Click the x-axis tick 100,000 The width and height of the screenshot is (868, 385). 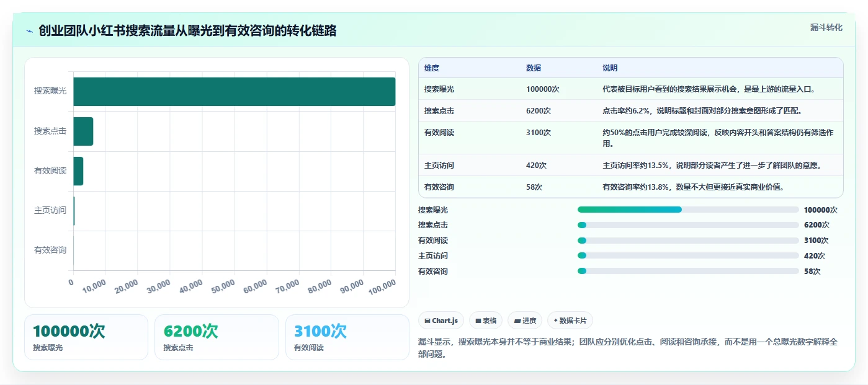(382, 286)
